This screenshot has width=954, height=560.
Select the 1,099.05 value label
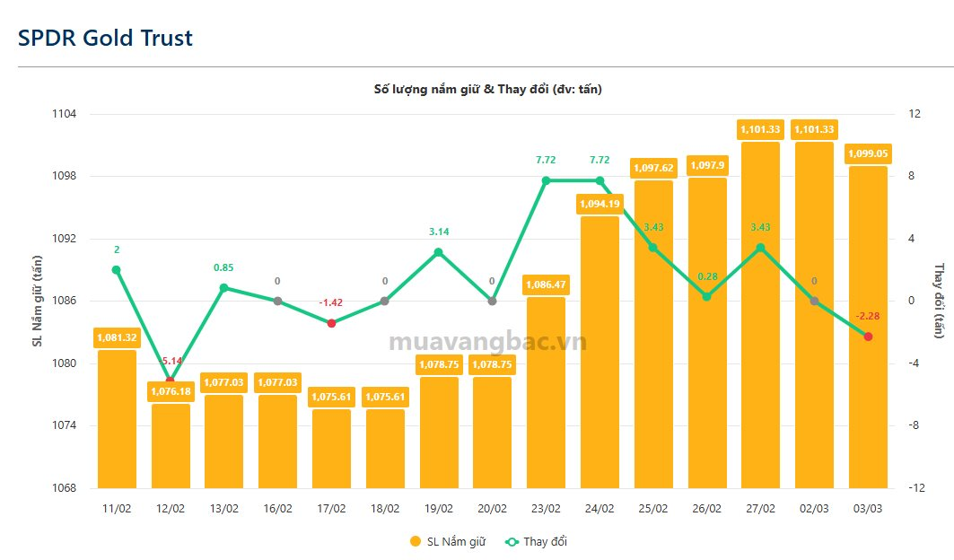(867, 153)
